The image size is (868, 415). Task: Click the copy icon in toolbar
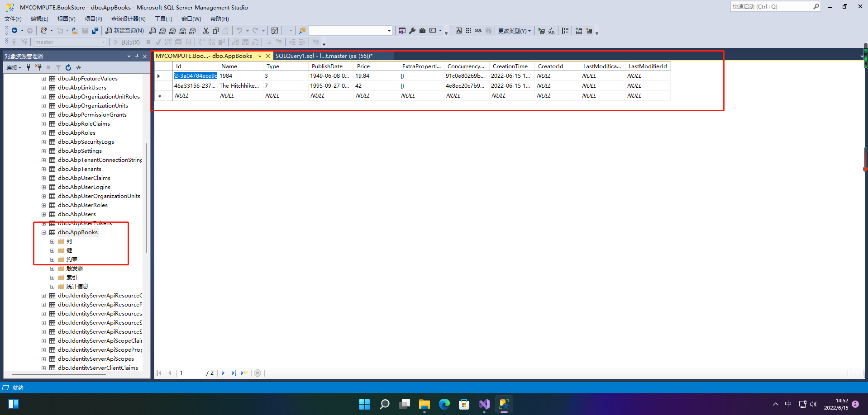click(216, 31)
